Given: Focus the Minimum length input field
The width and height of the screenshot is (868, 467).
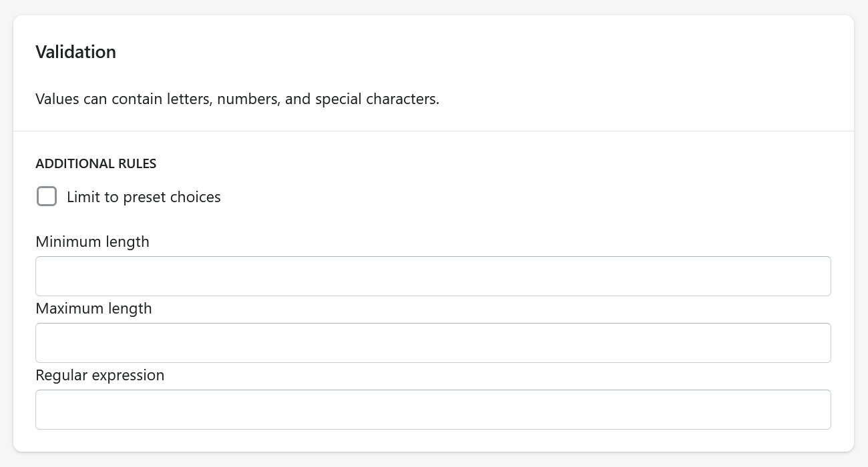Looking at the screenshot, I should point(433,276).
